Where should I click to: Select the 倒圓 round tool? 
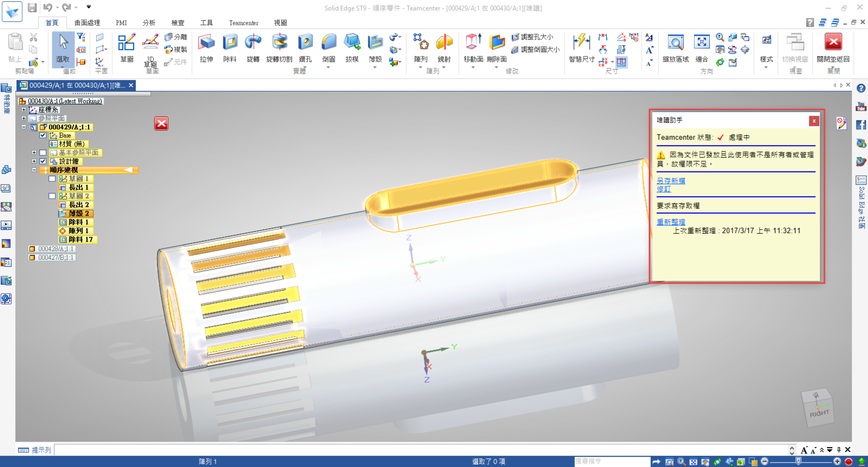pyautogui.click(x=328, y=48)
